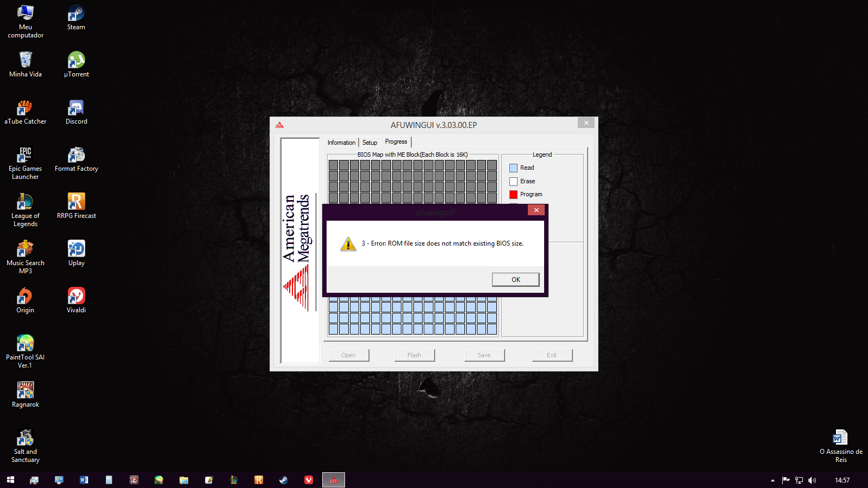Open Discord desktop shortcut
This screenshot has width=868, height=488.
pyautogui.click(x=76, y=112)
